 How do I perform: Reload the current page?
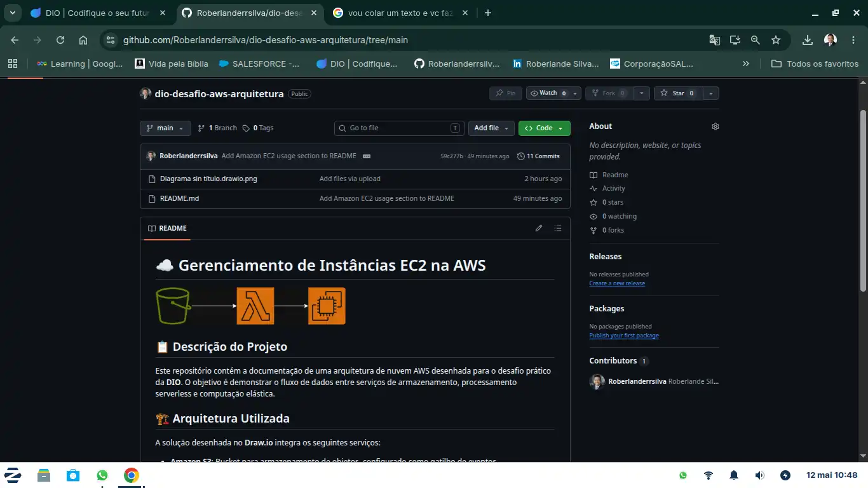click(60, 40)
